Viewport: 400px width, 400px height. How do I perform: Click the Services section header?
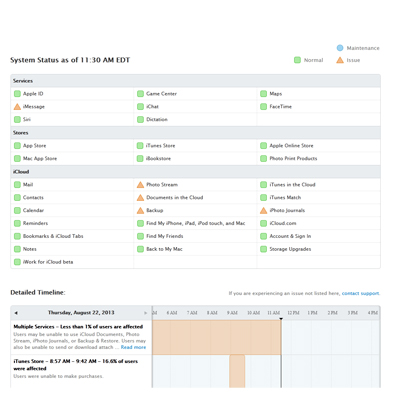pyautogui.click(x=195, y=81)
